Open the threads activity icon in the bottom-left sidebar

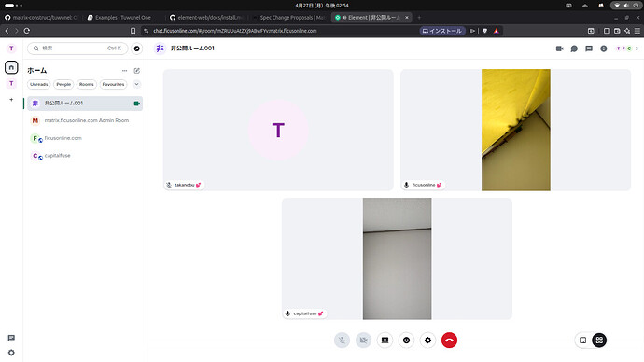11,338
